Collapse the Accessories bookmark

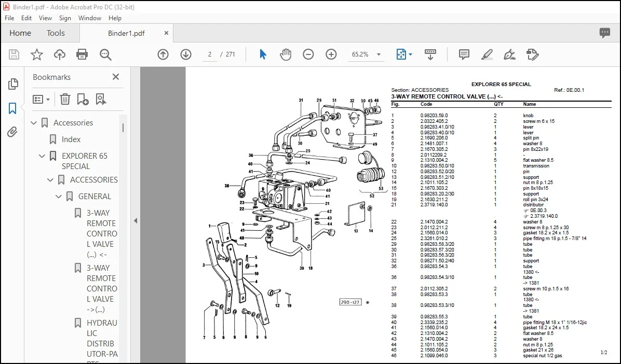pos(34,123)
